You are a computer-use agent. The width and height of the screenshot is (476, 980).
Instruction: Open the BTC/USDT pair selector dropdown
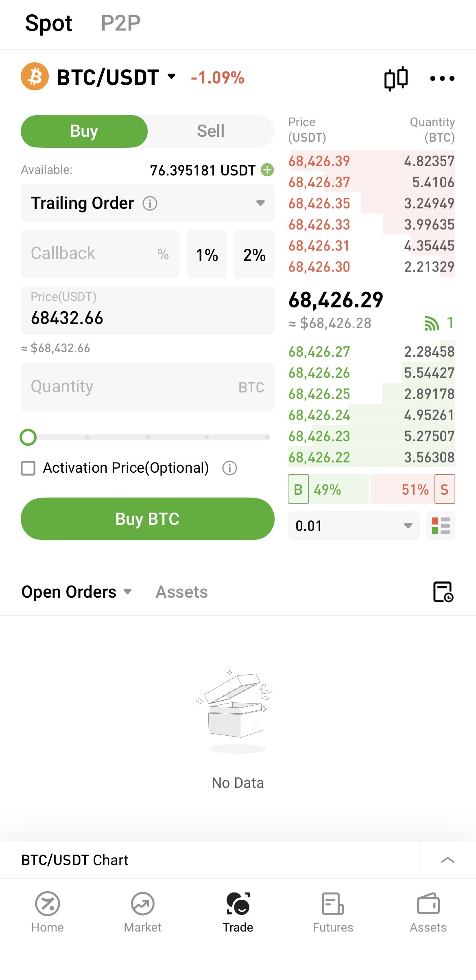pyautogui.click(x=116, y=77)
